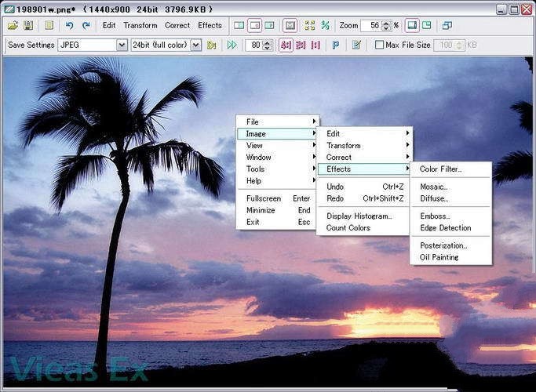This screenshot has height=392, width=536.
Task: Choose Minimize from the context menu
Action: pos(277,210)
